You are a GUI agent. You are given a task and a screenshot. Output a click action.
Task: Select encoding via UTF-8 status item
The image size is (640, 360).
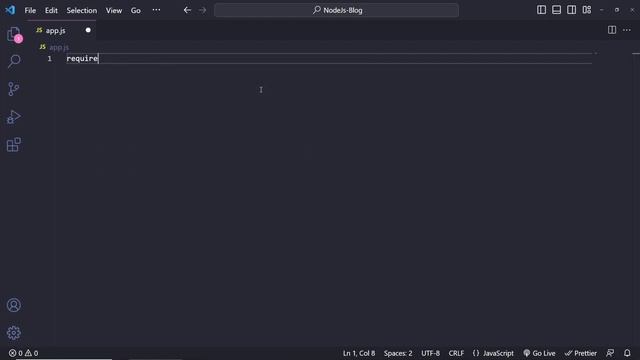coord(430,353)
